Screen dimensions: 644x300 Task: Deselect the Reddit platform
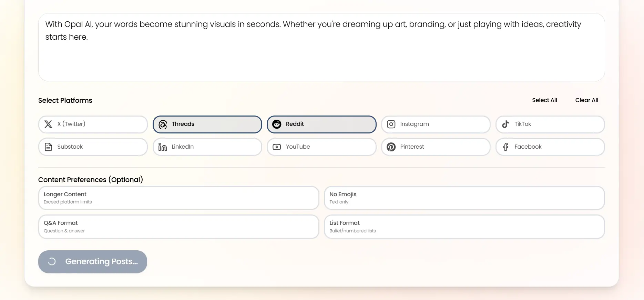coord(321,124)
